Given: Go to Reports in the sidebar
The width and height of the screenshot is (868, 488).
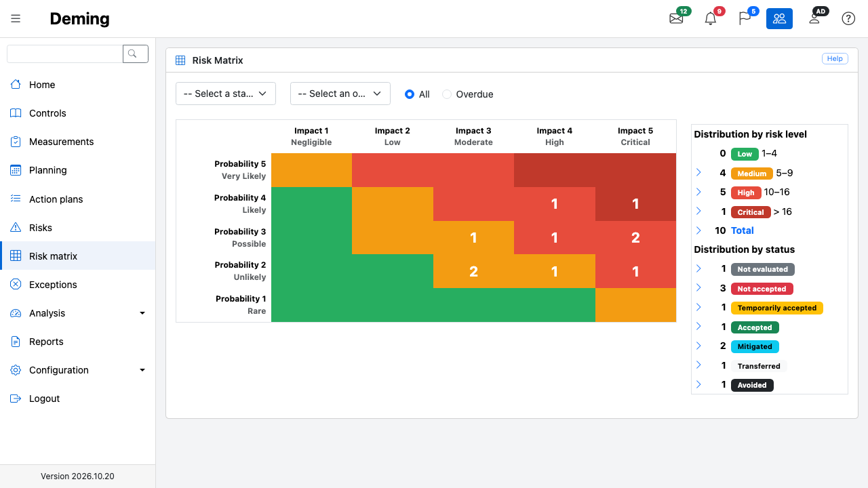Looking at the screenshot, I should point(77,342).
